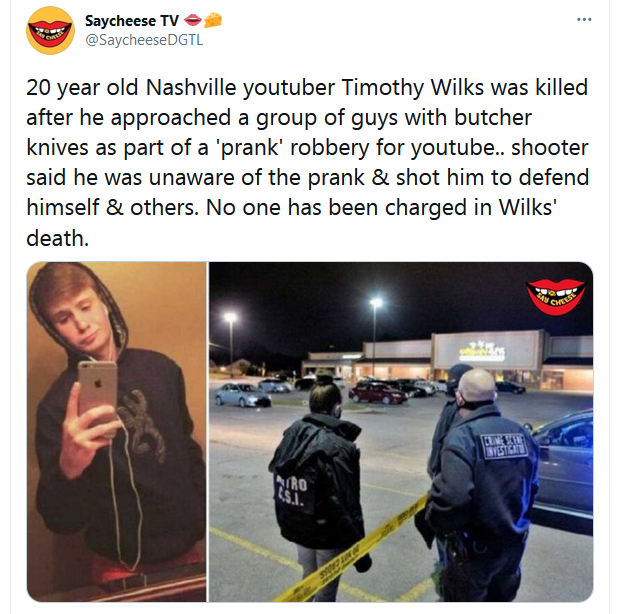Click the Say Cheese lips watermark in photo

point(555,296)
